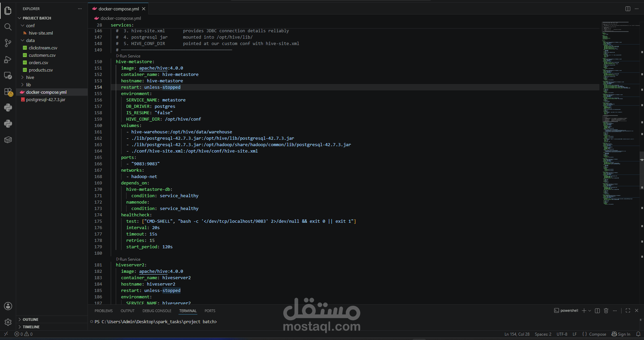Open the Source Control view icon
644x340 pixels.
click(8, 43)
